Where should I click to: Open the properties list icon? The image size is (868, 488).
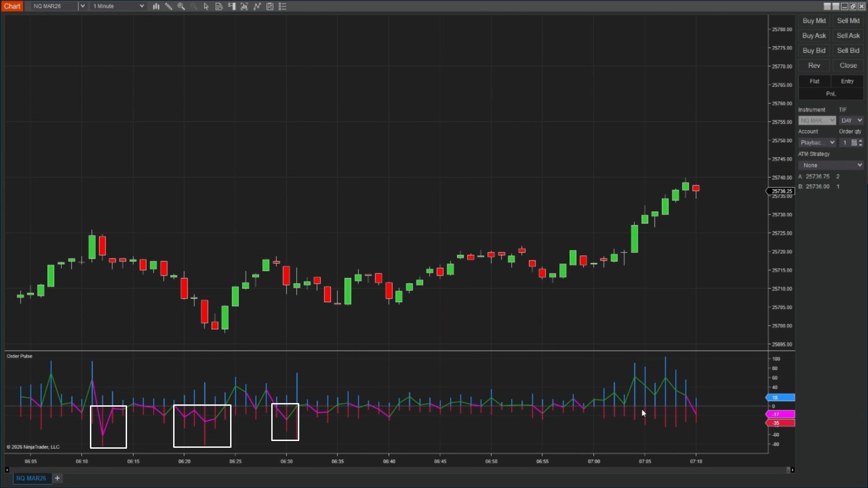(283, 6)
